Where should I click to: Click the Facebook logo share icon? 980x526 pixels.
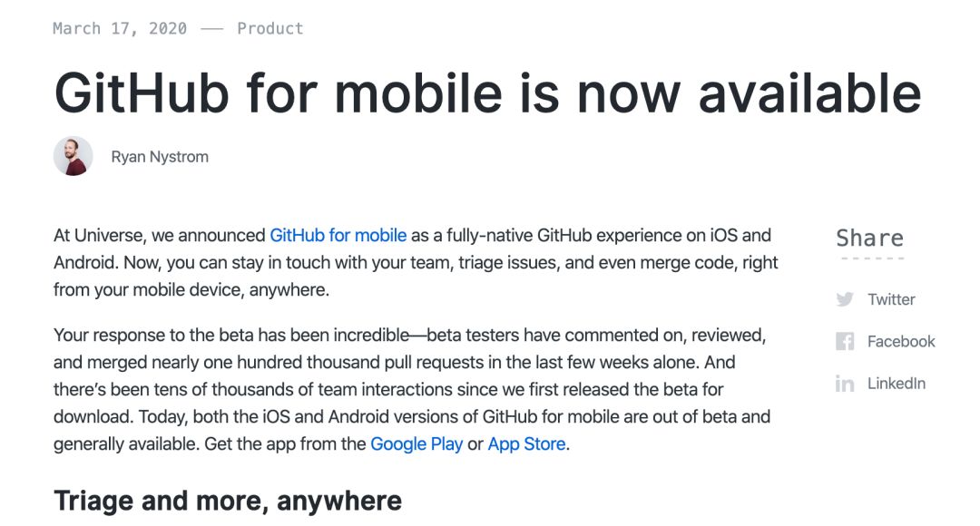(845, 341)
